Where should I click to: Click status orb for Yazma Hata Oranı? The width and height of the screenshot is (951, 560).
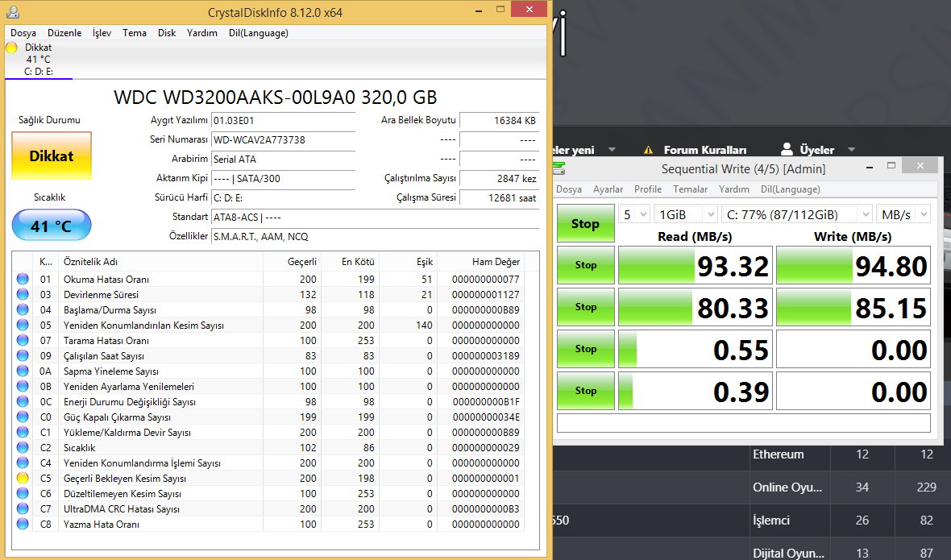[23, 524]
